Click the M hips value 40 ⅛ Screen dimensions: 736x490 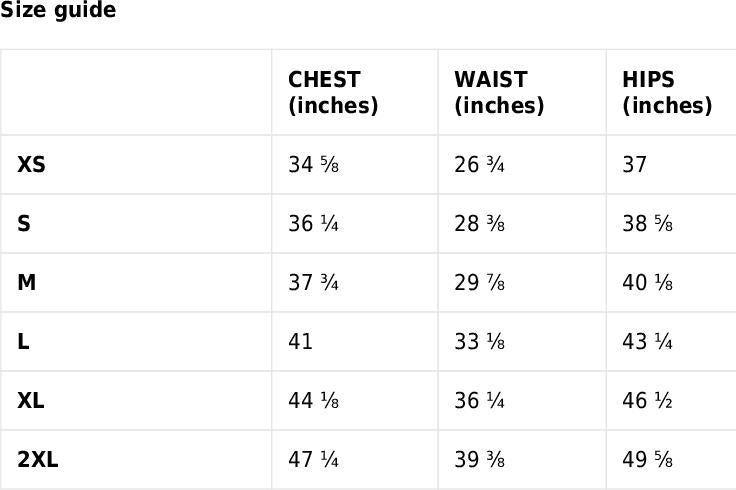(647, 283)
